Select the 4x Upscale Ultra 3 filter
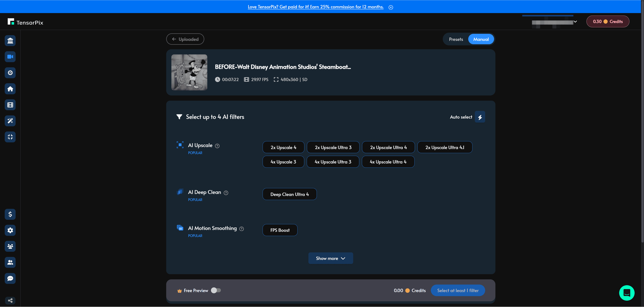 pyautogui.click(x=333, y=162)
